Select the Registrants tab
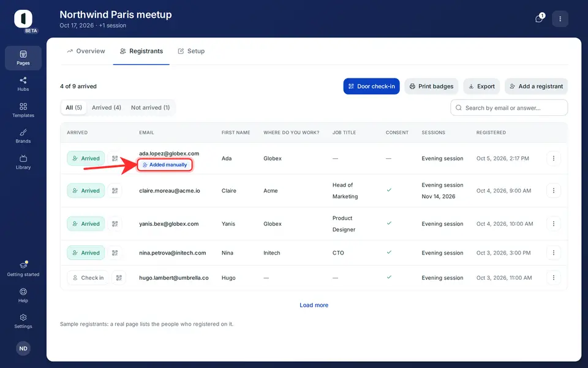 (141, 51)
